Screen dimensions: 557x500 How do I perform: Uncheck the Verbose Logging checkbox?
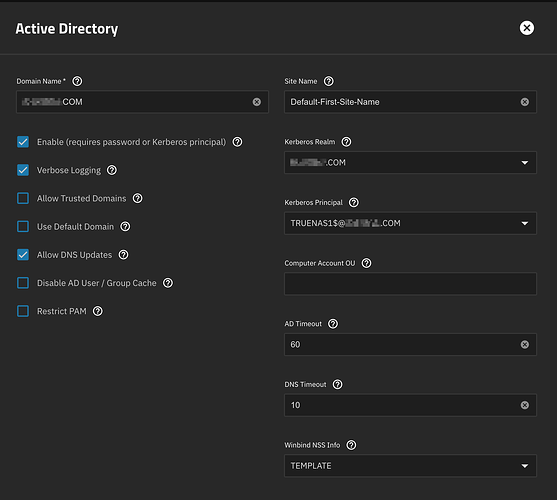tap(23, 170)
